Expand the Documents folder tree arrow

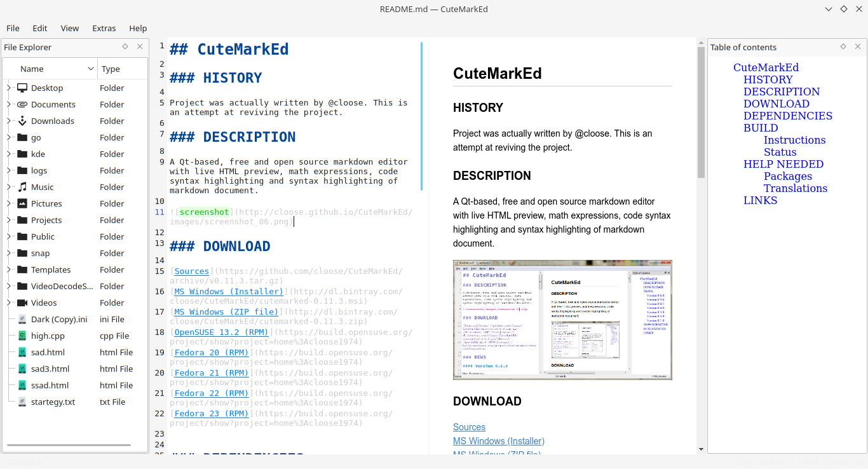pyautogui.click(x=9, y=104)
